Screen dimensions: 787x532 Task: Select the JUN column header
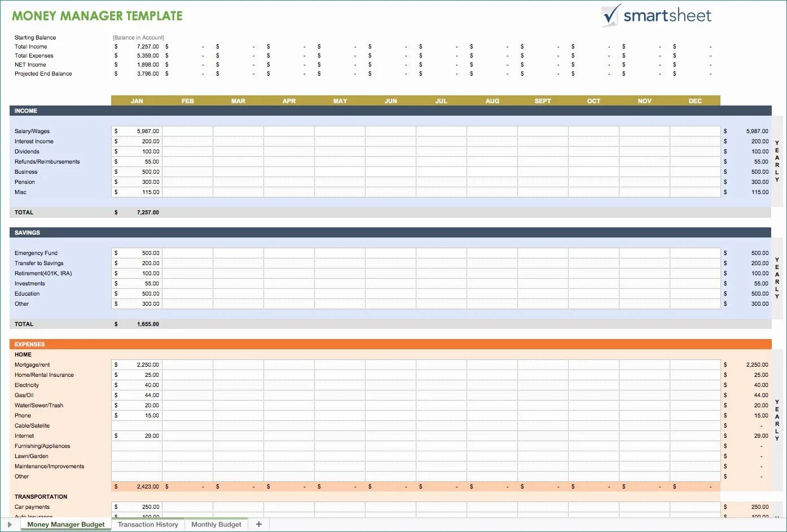[391, 101]
